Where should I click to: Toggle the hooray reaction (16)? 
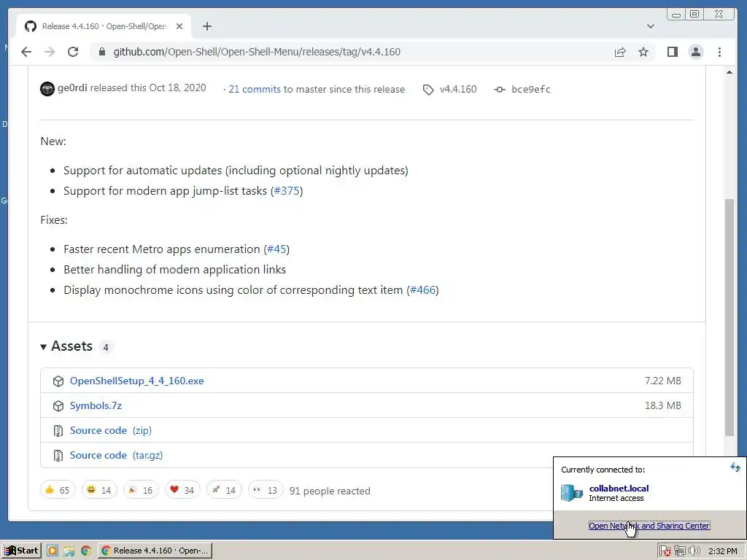(x=141, y=490)
